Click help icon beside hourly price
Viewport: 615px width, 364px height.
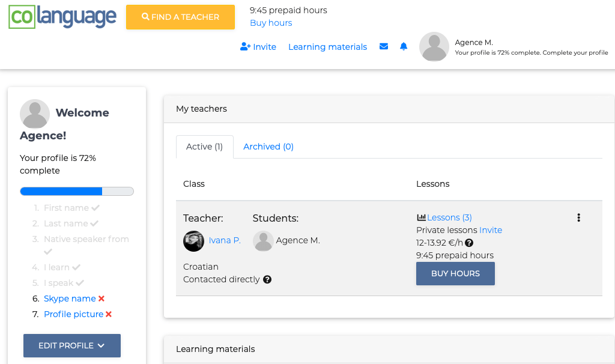[x=469, y=243]
